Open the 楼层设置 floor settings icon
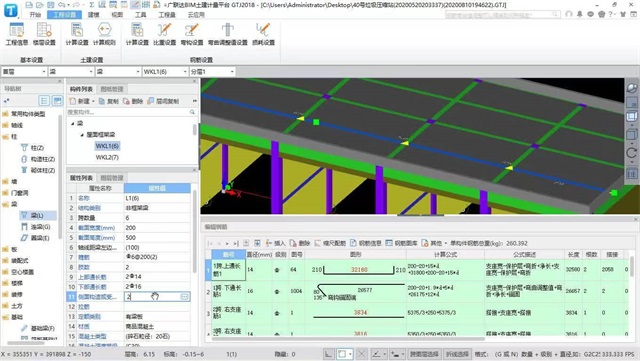This screenshot has height=361, width=640. pos(44,34)
